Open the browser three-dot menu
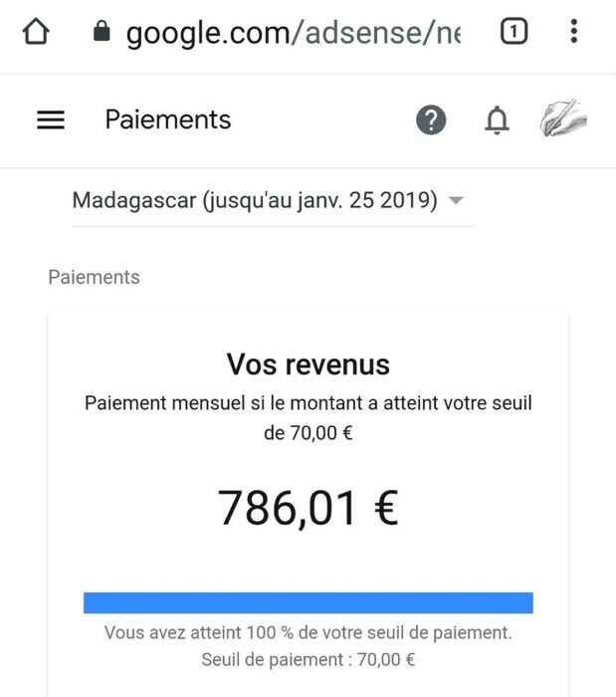Screen dimensions: 616x697 pos(574,31)
